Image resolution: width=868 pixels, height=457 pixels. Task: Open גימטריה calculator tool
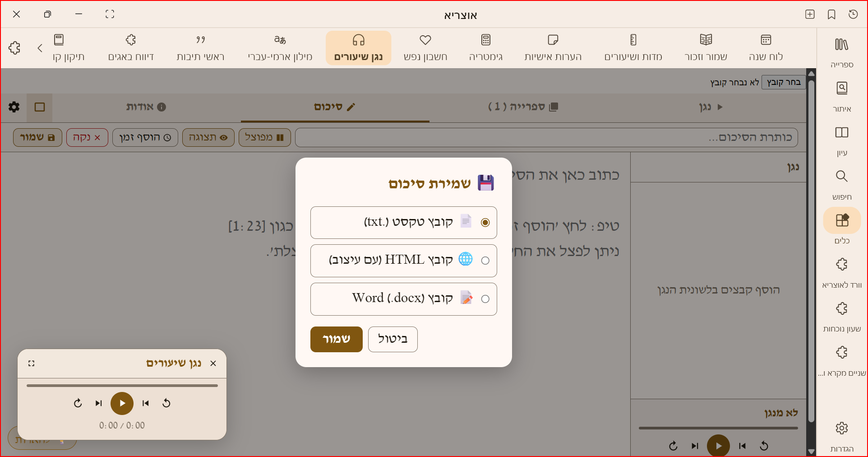tap(485, 48)
